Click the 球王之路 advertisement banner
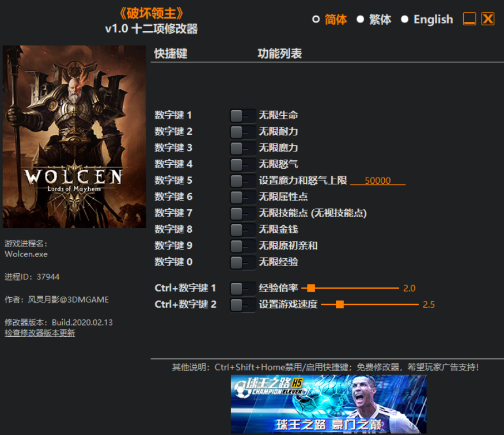Viewport: 504px width, 435px height. pyautogui.click(x=328, y=404)
